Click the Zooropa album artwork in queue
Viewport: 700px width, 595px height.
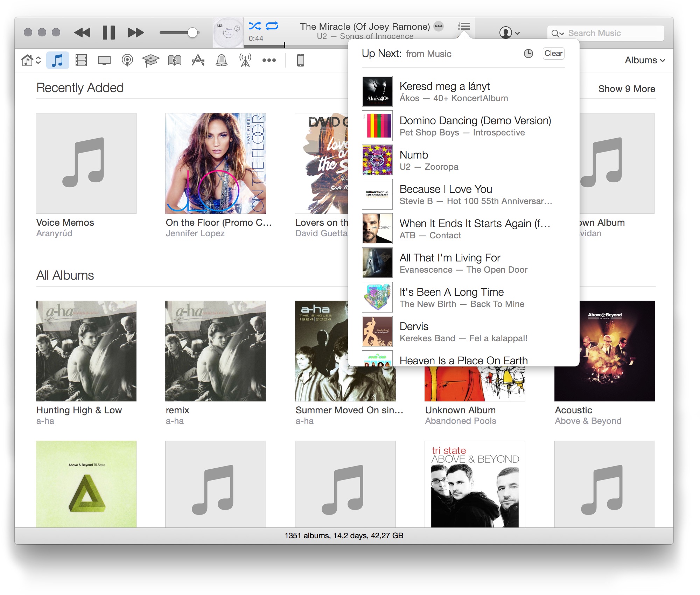pyautogui.click(x=377, y=160)
